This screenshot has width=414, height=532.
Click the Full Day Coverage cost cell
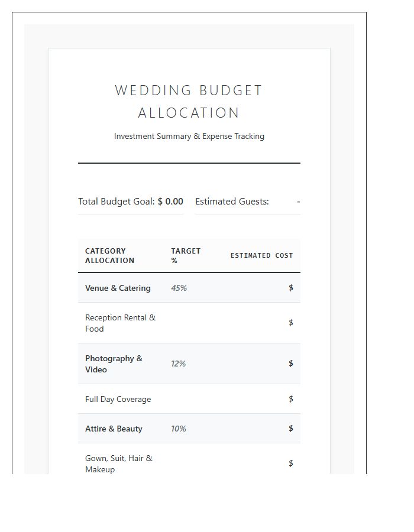coord(291,398)
